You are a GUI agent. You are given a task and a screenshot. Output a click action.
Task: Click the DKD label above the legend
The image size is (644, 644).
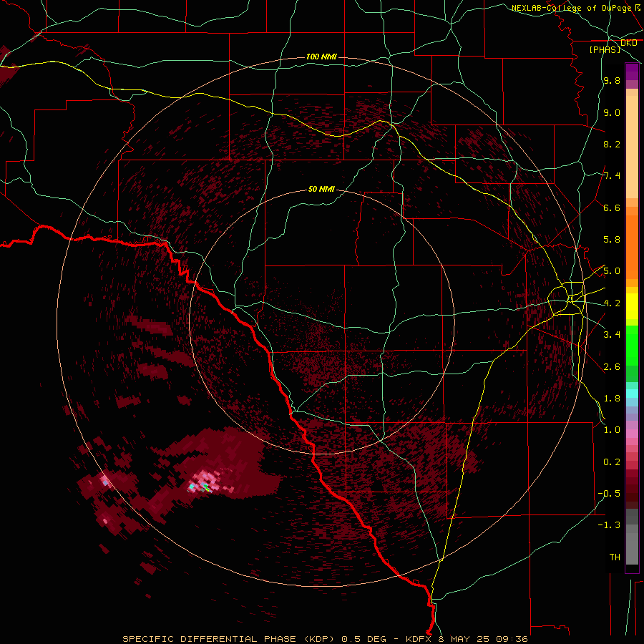629,42
